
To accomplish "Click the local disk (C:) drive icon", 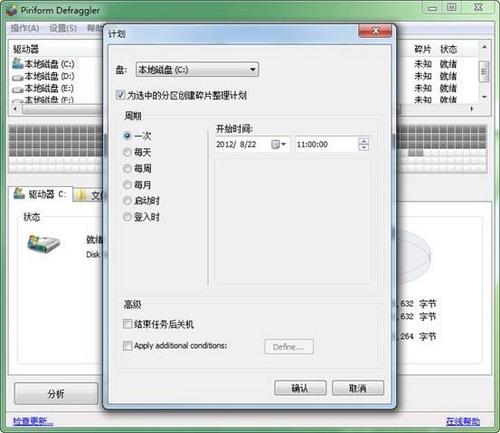I will pos(17,63).
